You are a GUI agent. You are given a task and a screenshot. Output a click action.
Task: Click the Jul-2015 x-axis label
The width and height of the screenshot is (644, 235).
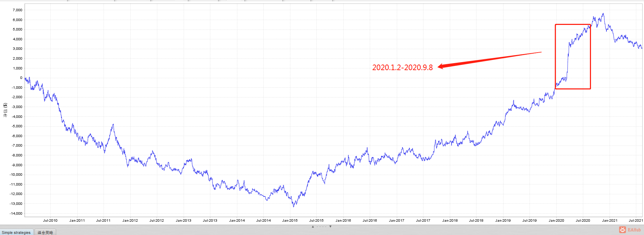tap(316, 221)
